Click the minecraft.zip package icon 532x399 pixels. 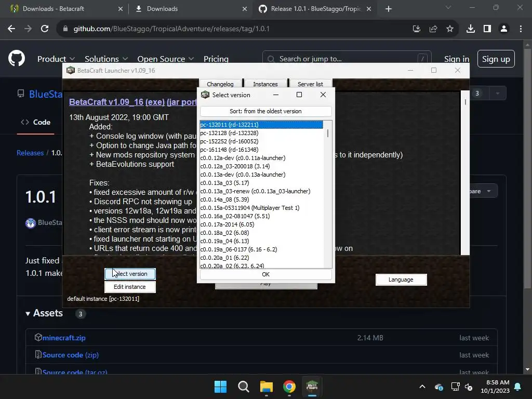tap(38, 337)
